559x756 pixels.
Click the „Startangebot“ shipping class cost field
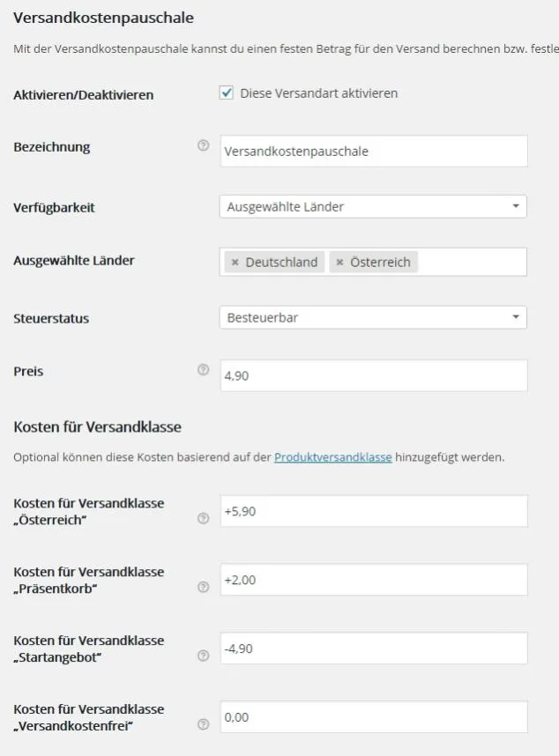[x=374, y=649]
